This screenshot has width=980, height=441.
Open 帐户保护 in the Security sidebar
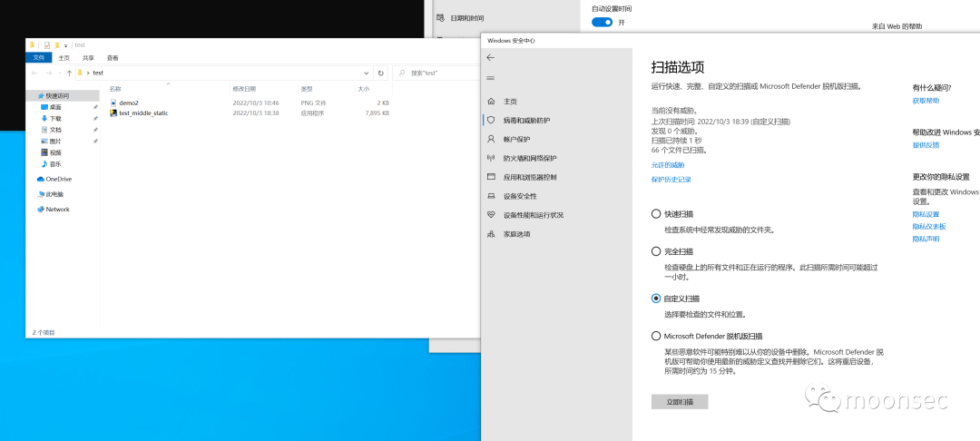coord(516,139)
